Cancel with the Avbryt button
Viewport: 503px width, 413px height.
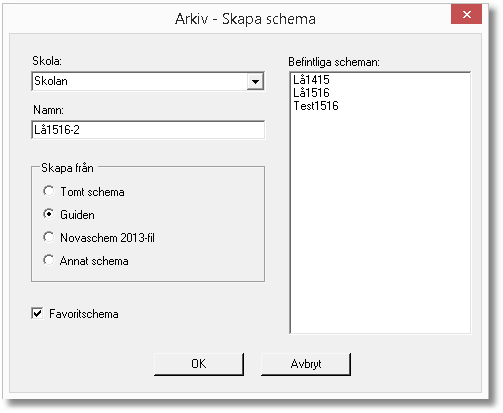[306, 364]
